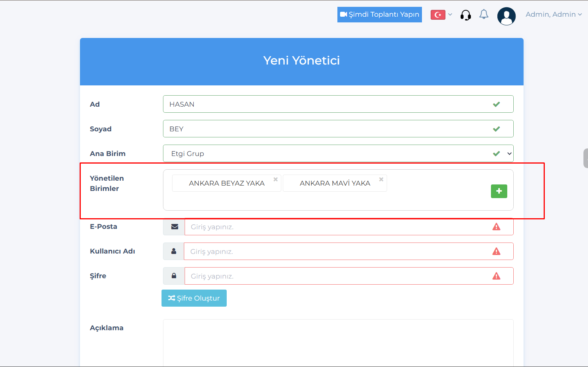Open the notifications bell
The width and height of the screenshot is (588, 367).
tap(484, 14)
